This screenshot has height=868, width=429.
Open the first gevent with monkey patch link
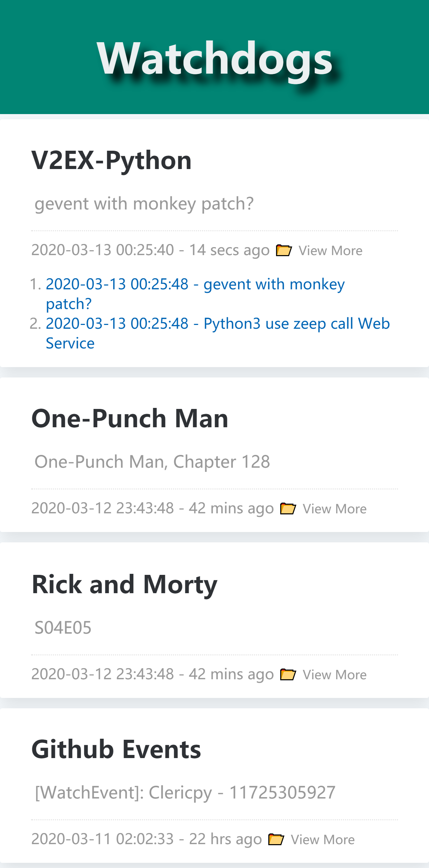[x=195, y=284]
